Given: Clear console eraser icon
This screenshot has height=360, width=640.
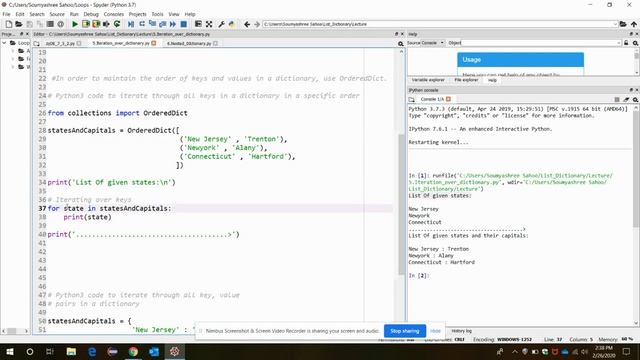Looking at the screenshot, I should click(626, 99).
